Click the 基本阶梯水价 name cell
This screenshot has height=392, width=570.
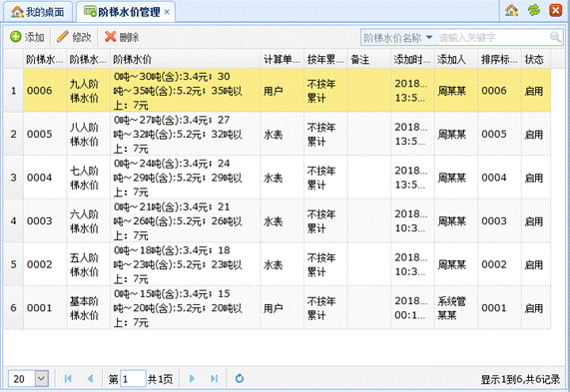88,308
